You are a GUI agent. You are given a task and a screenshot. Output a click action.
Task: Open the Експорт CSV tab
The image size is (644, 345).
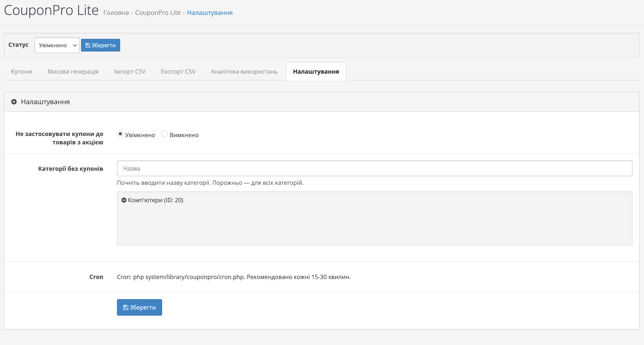(178, 72)
